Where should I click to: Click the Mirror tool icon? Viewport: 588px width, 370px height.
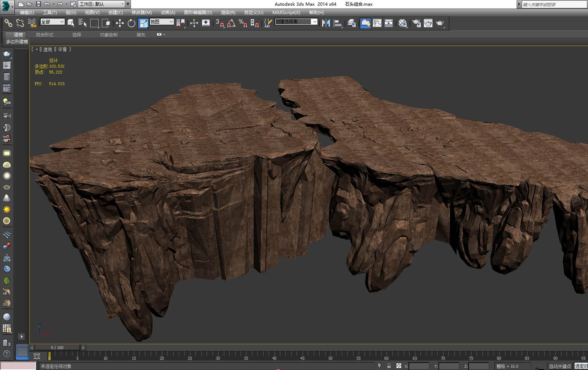click(326, 23)
